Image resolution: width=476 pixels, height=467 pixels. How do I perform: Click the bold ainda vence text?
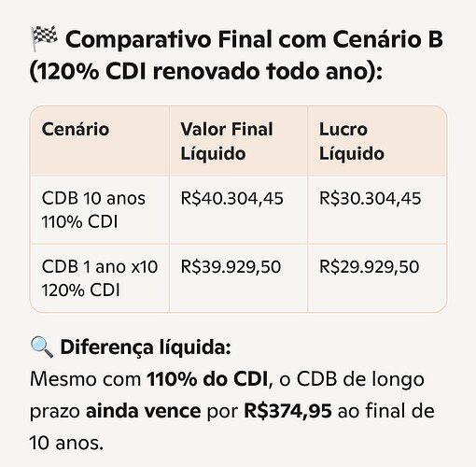coord(144,411)
